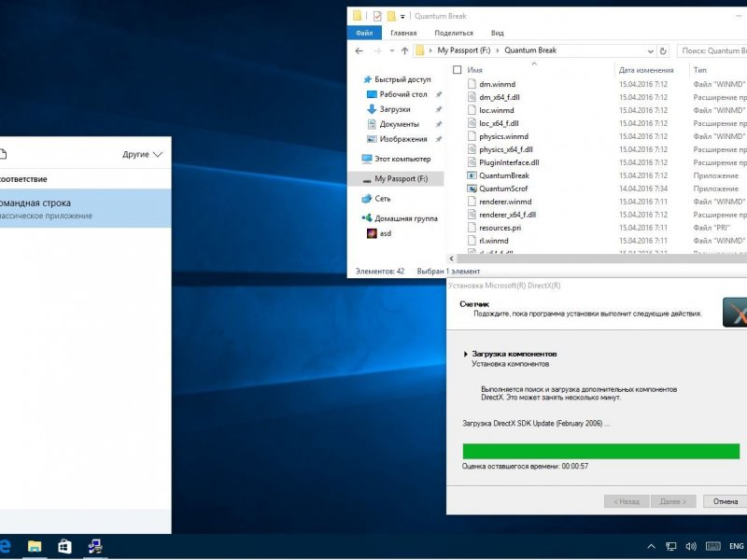Click My Passport (F:) in the address breadcrumb
The width and height of the screenshot is (747, 560).
(x=463, y=50)
